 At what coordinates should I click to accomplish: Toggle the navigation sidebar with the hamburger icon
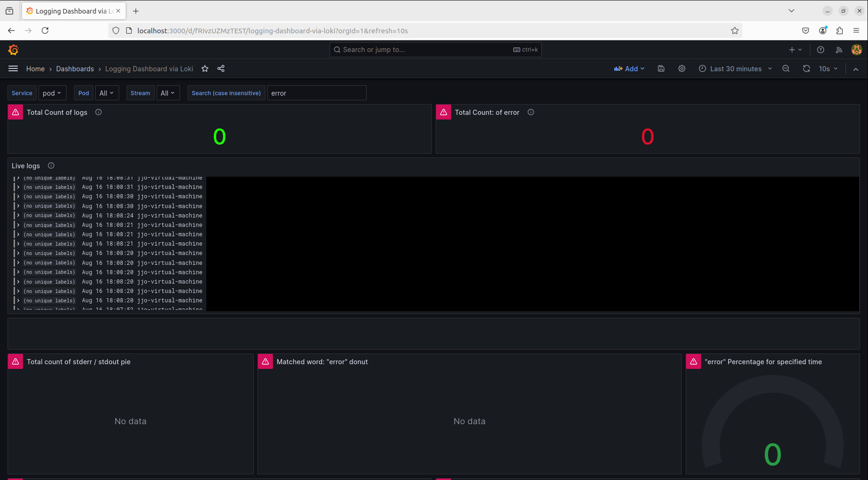(x=13, y=68)
